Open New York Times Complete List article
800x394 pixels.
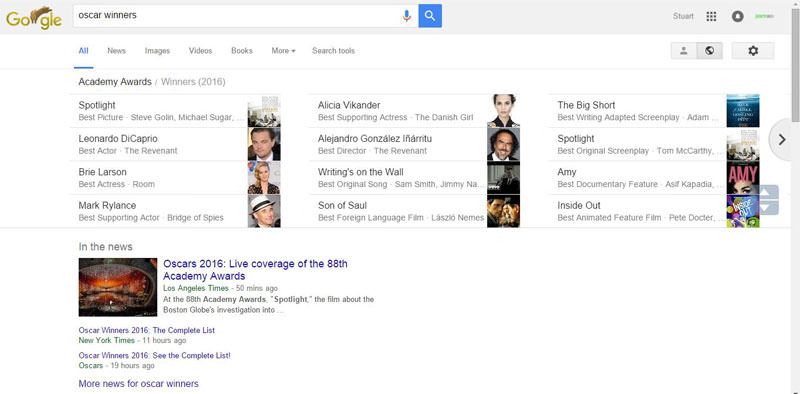pos(147,330)
